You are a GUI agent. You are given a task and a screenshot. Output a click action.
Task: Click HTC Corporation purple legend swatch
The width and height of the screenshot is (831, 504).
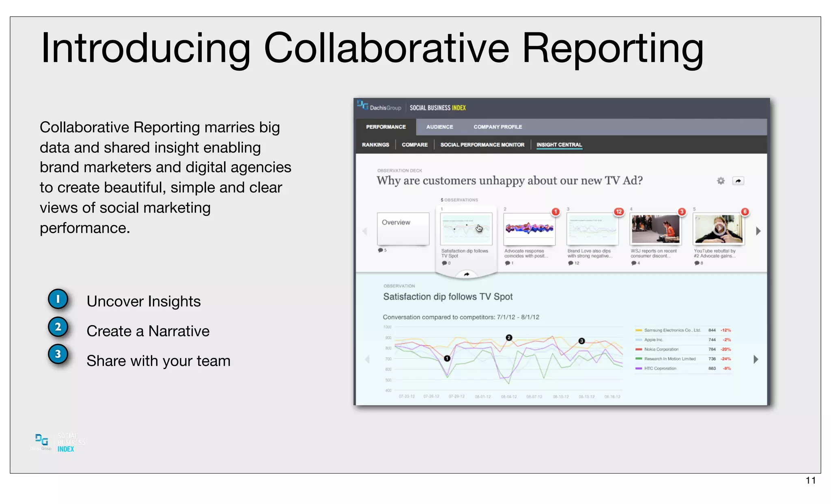point(638,369)
